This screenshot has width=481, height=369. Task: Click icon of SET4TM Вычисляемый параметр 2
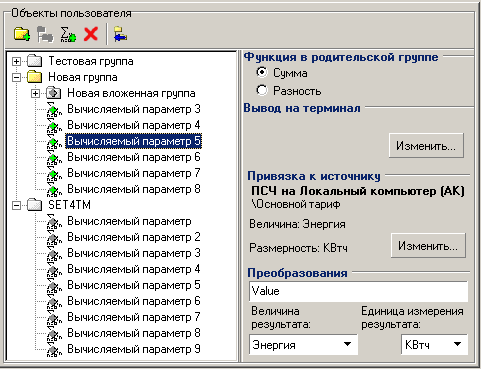54,238
